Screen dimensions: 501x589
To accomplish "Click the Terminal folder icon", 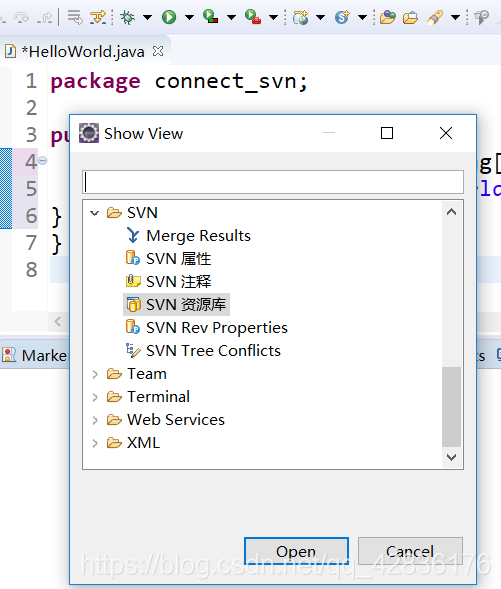I will (114, 397).
